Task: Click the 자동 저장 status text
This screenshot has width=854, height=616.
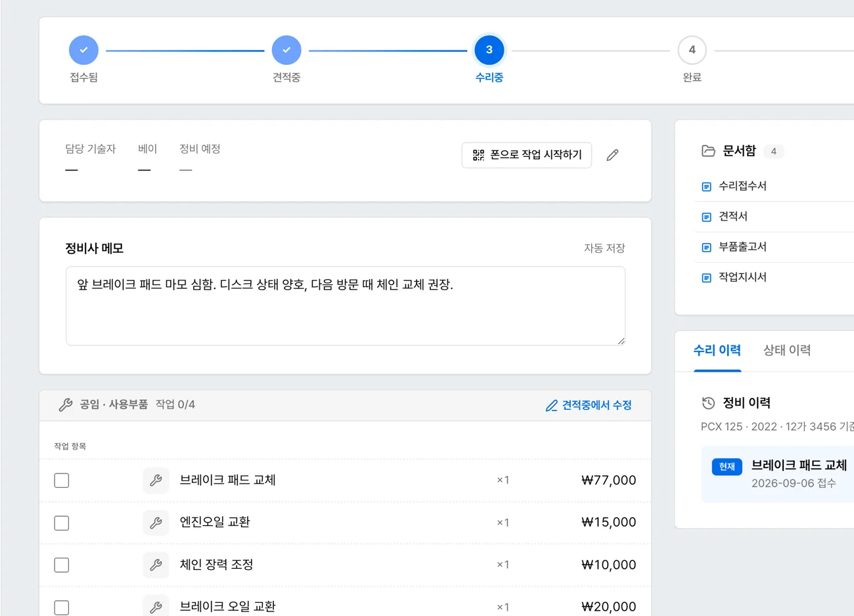Action: [604, 248]
